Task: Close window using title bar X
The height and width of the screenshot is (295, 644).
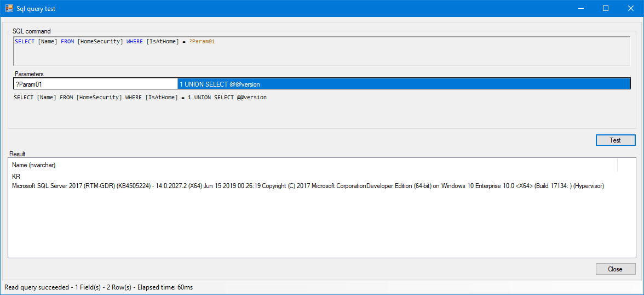Action: click(631, 8)
